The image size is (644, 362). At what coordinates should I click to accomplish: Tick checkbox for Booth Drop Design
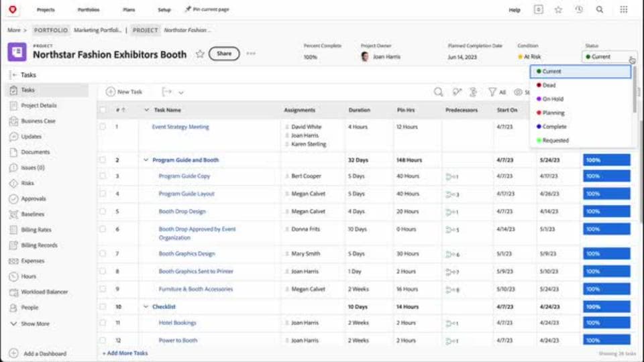103,211
